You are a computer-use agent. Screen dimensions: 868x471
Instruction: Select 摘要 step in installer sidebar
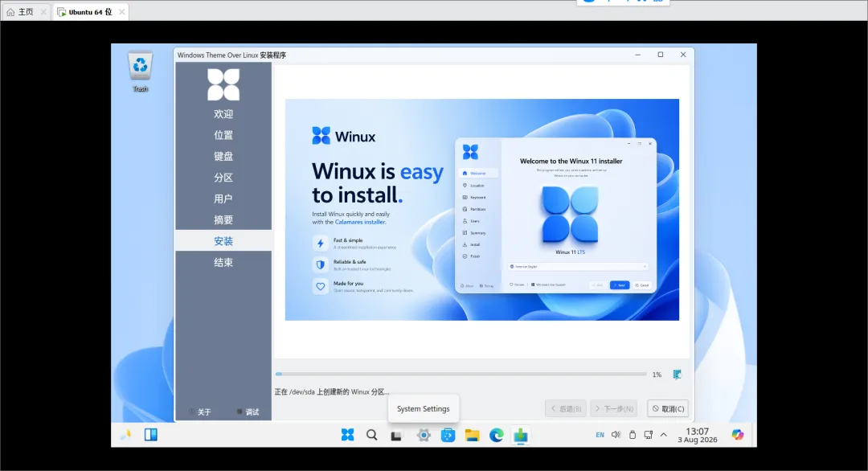click(223, 219)
